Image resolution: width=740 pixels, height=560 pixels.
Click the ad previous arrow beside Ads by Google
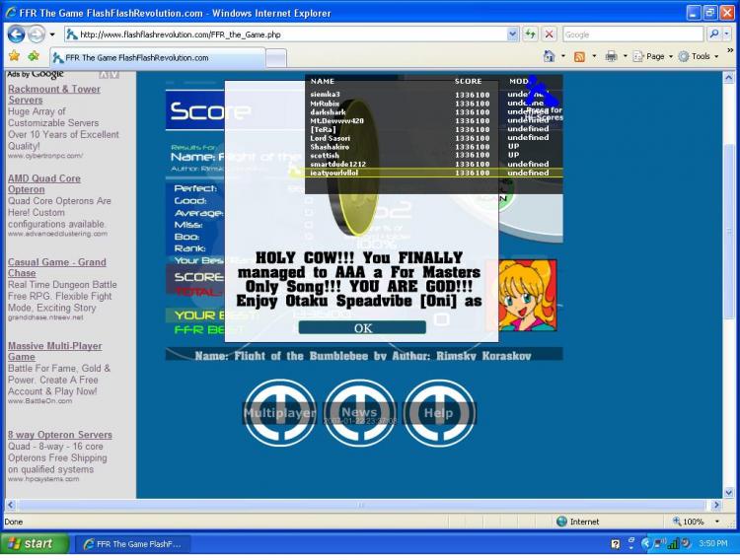tap(104, 75)
